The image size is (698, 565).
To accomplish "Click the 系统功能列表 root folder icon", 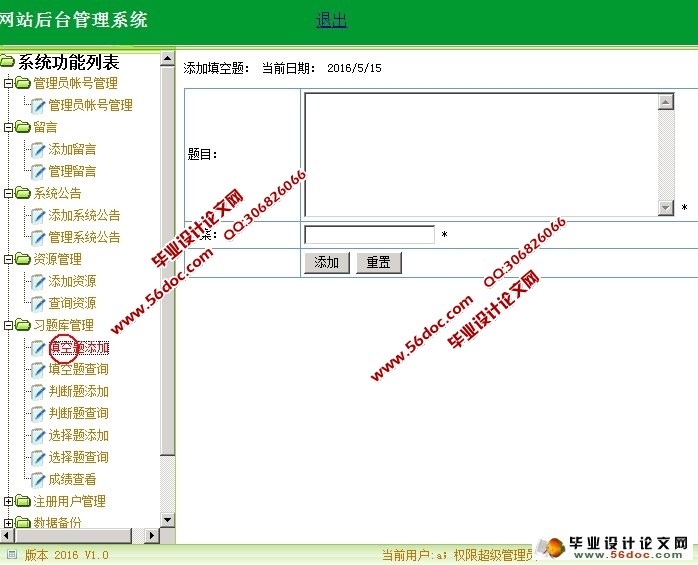I will [x=7, y=61].
